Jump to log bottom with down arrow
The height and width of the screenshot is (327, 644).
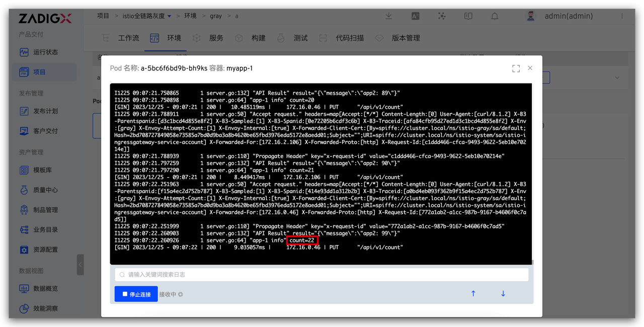[503, 294]
